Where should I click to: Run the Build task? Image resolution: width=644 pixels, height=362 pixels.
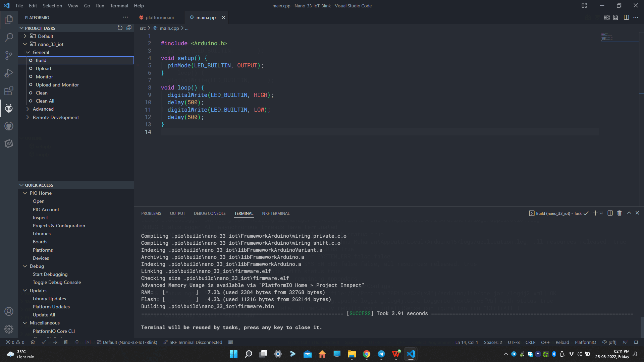(x=76, y=60)
